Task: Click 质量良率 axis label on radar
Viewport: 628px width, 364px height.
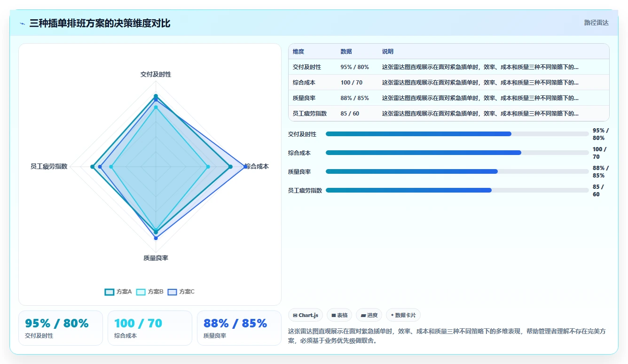Action: 156,258
